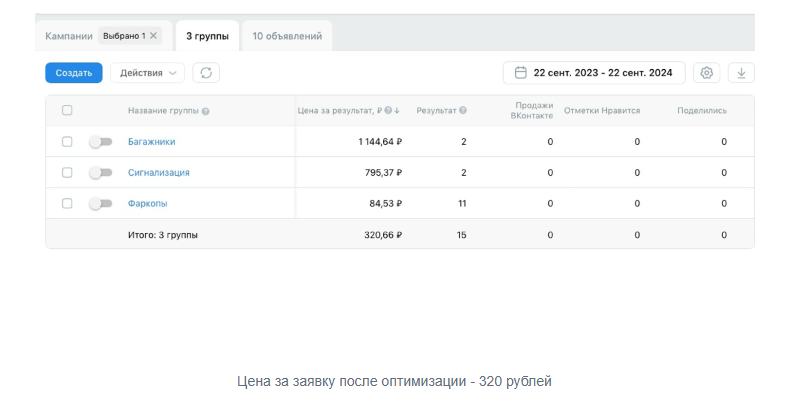This screenshot has height=404, width=800.
Task: Click the Итого: 3 группы label
Action: point(163,235)
